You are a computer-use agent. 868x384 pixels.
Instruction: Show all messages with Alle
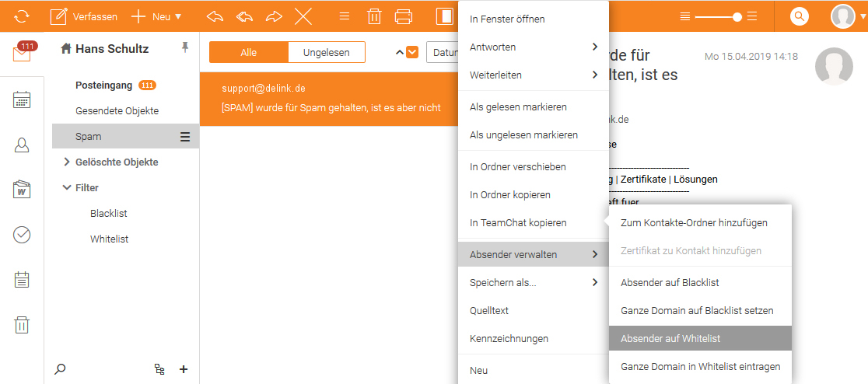pos(249,52)
